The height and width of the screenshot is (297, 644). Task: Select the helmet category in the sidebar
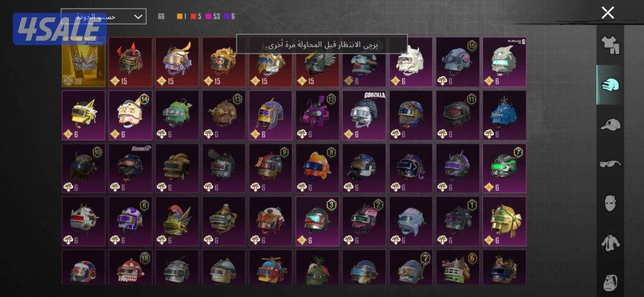(x=610, y=84)
